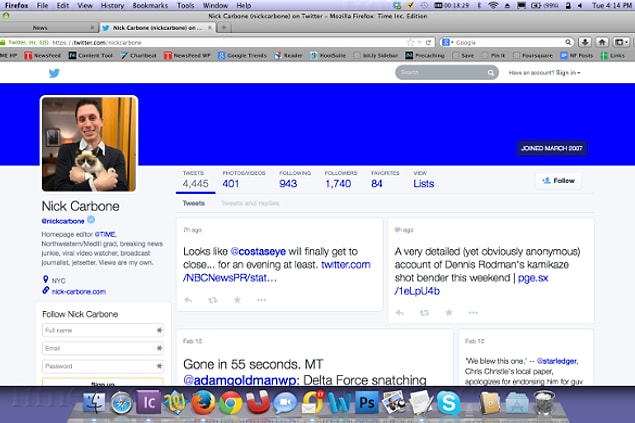Open a new browser tab
Screen dimensions: 635x423
click(224, 28)
